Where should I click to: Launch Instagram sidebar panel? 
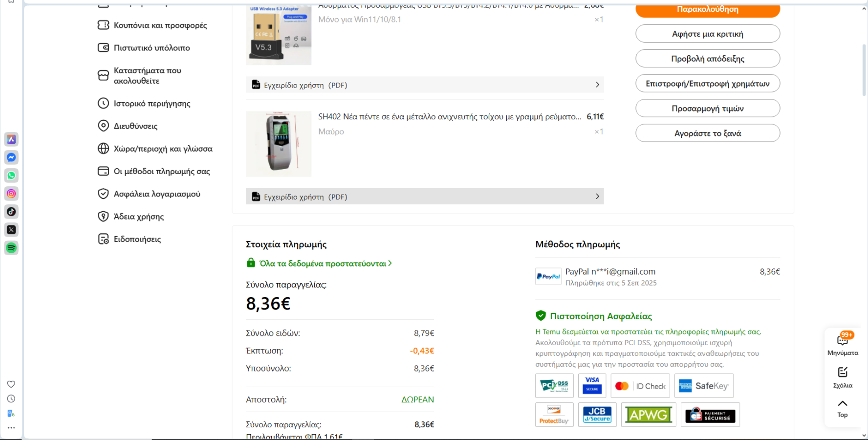pos(11,194)
